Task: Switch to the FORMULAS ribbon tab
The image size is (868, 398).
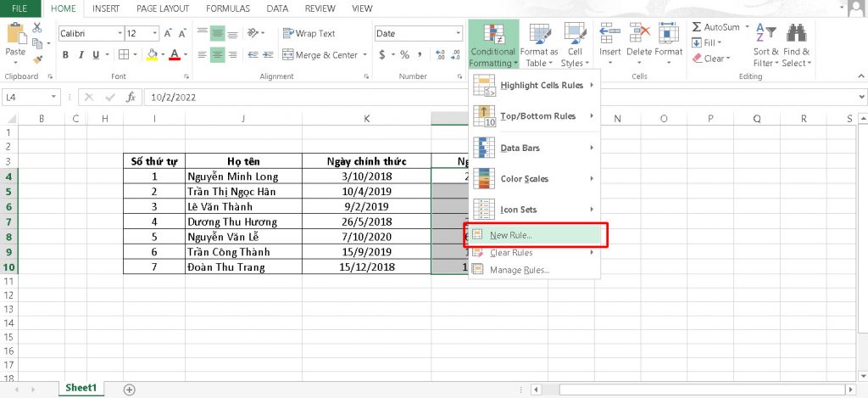Action: [227, 8]
